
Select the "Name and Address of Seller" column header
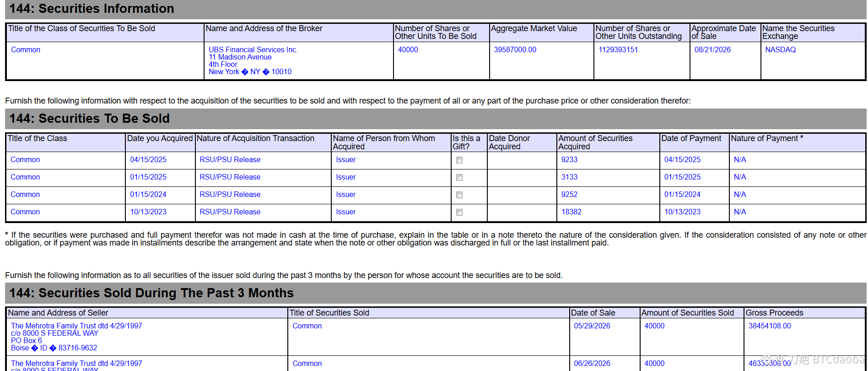[x=58, y=313]
